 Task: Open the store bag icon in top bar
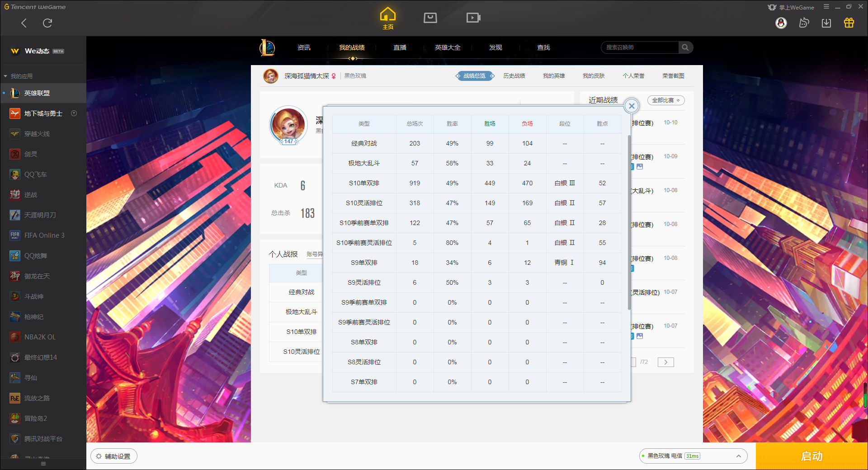click(x=430, y=18)
